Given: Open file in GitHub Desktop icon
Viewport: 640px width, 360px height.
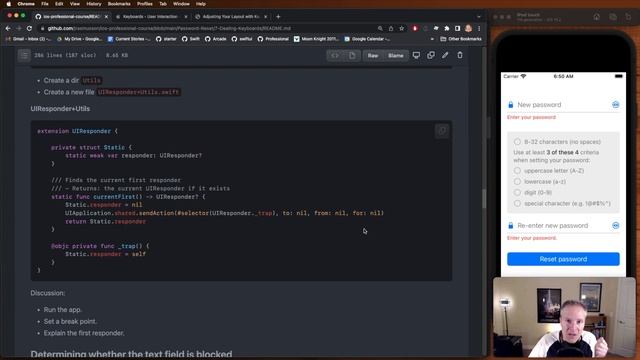Looking at the screenshot, I should click(416, 55).
